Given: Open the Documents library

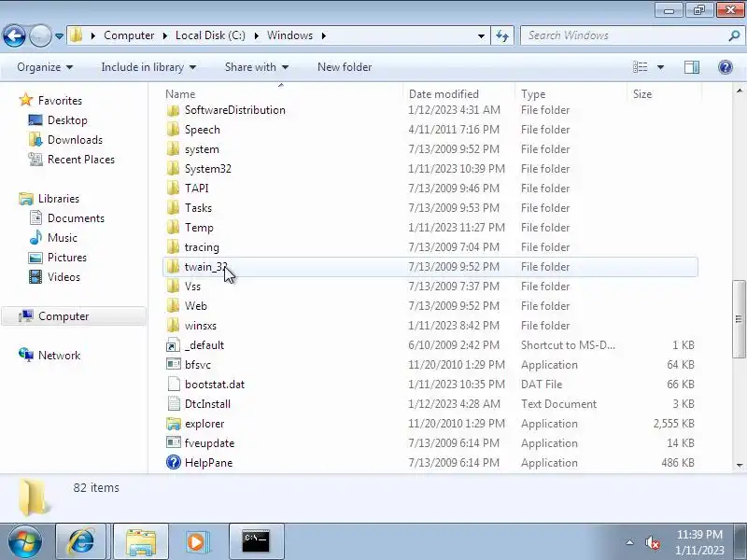Looking at the screenshot, I should 76,218.
